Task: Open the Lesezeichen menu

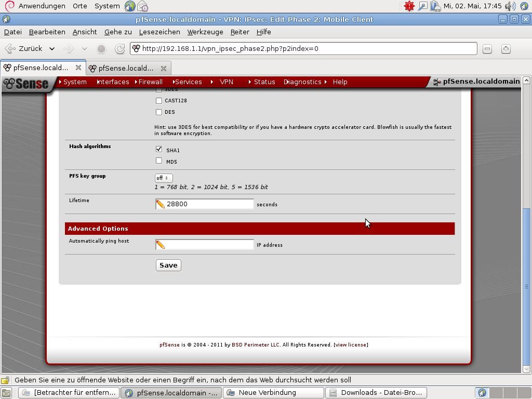Action: click(159, 32)
